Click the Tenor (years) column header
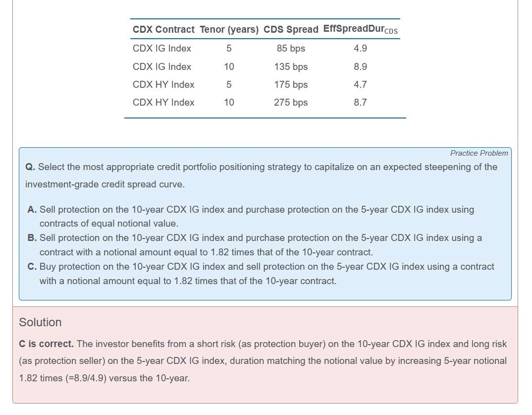532x415 pixels. pos(229,30)
